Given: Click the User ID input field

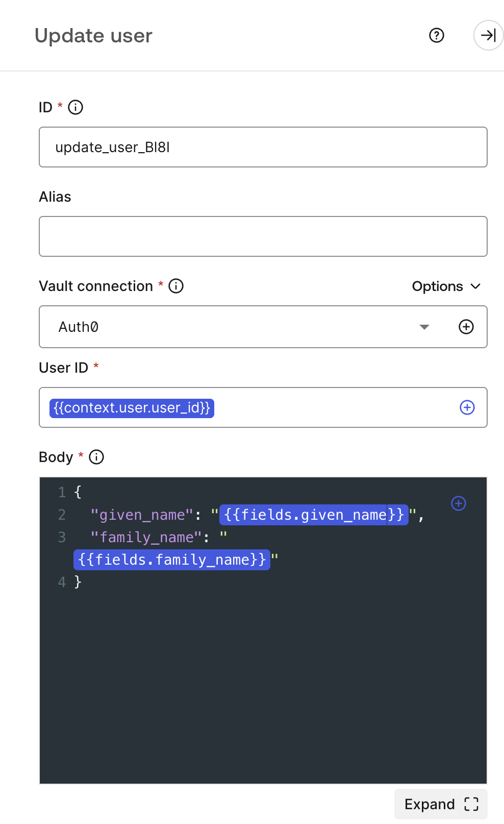Looking at the screenshot, I should (x=332, y=407).
